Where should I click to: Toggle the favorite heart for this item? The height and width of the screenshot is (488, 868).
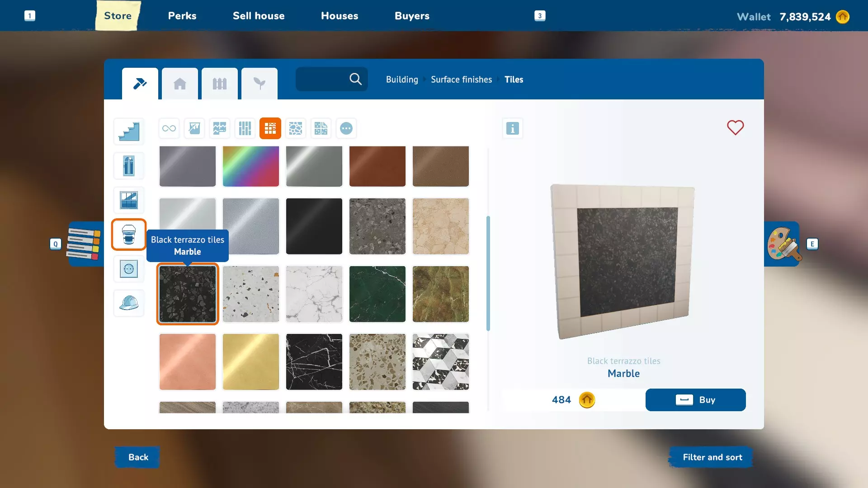735,127
